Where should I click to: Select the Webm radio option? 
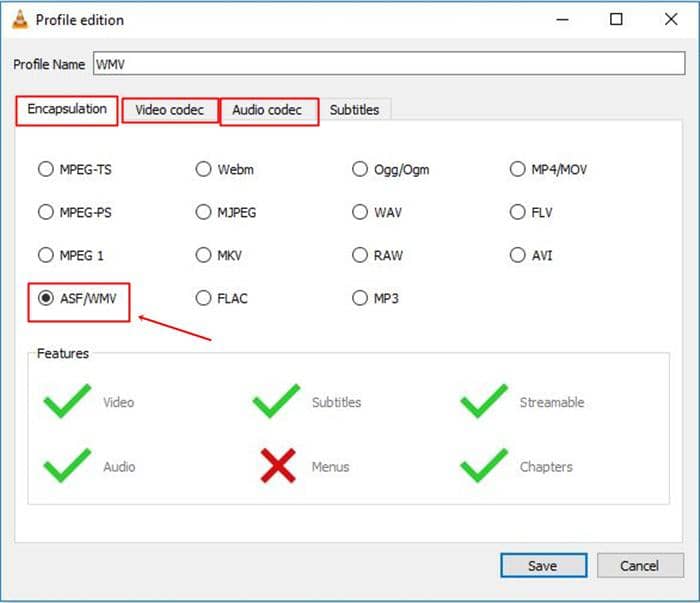tap(204, 169)
